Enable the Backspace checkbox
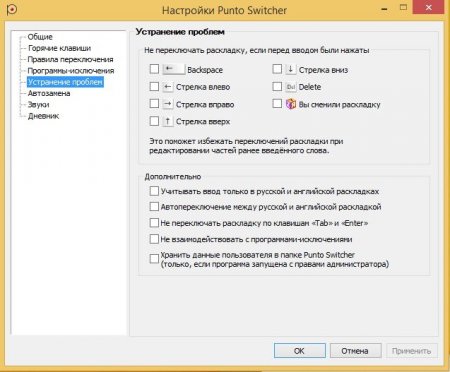Screen dimensions: 450x372 click(154, 69)
